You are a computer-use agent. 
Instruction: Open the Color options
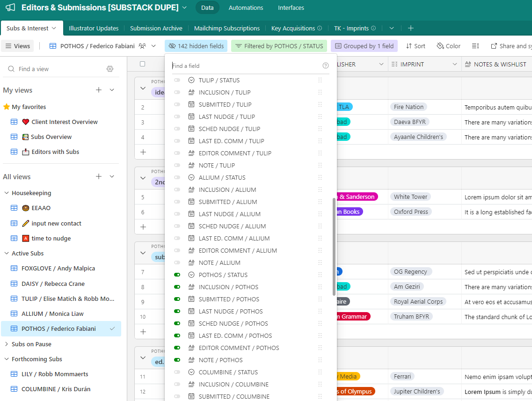point(449,46)
